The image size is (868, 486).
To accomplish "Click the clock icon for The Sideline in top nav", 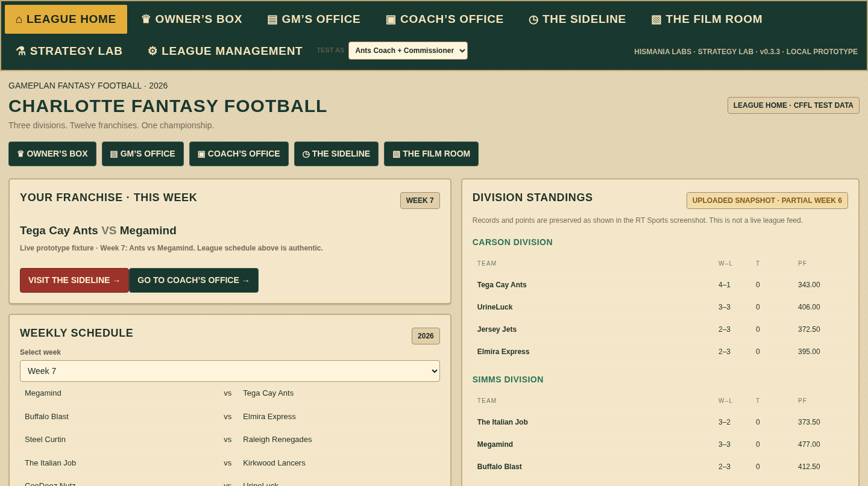I will pyautogui.click(x=533, y=19).
